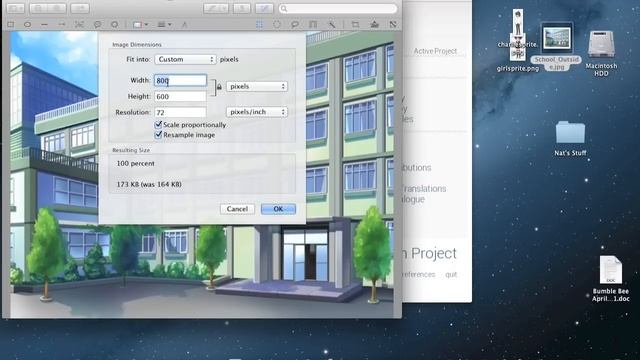Click the proportional lock icon
This screenshot has width=640, height=360.
pyautogui.click(x=219, y=87)
